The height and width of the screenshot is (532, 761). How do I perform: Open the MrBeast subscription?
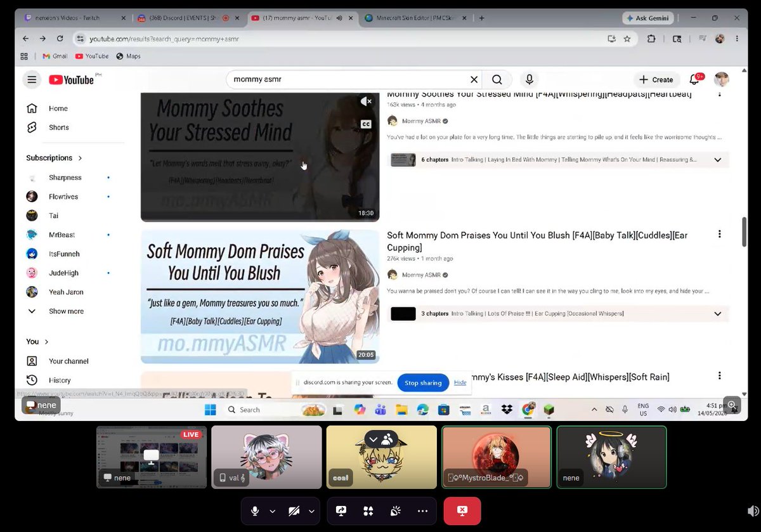click(62, 235)
